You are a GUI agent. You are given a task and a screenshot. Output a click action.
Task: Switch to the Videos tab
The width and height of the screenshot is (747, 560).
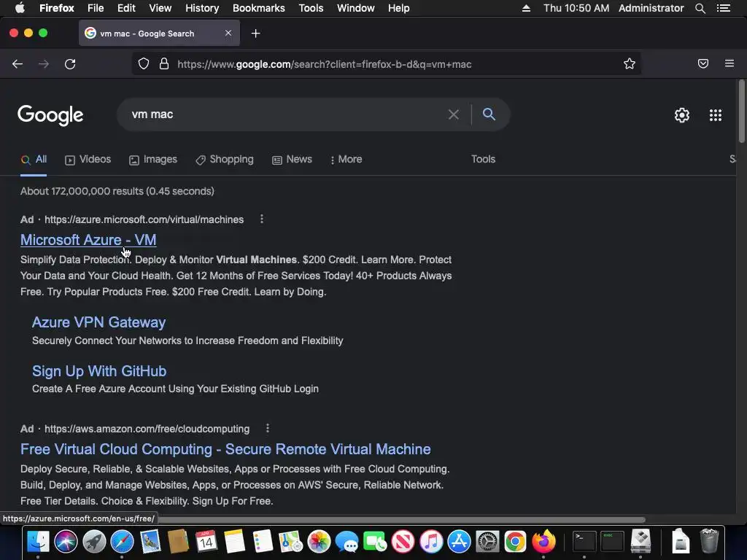click(88, 160)
